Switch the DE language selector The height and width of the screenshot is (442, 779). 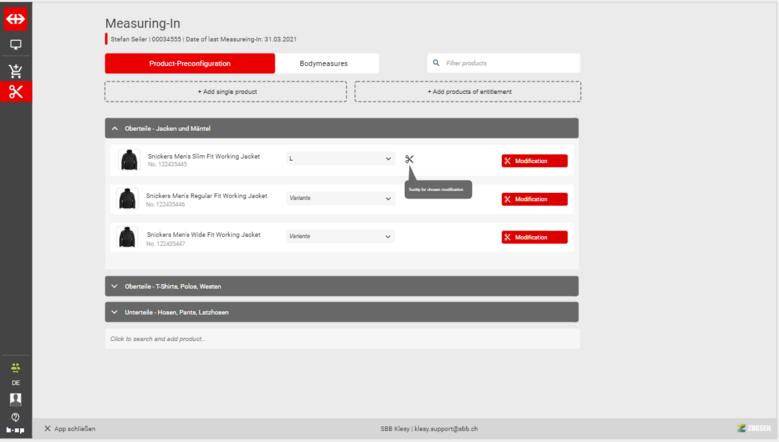(x=15, y=383)
